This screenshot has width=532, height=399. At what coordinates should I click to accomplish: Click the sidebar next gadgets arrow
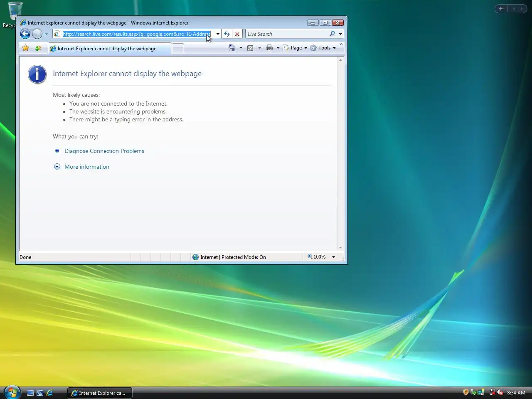pos(522,9)
